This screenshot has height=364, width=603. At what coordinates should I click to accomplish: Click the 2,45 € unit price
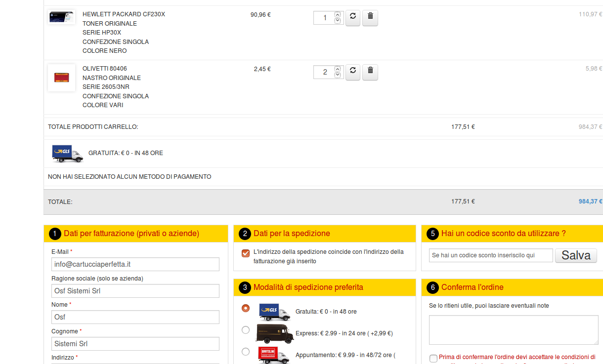[262, 69]
